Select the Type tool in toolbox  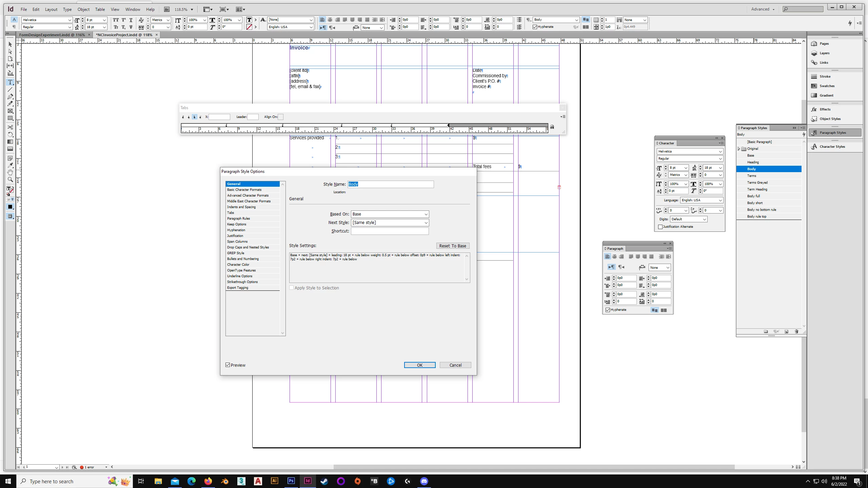[x=10, y=82]
